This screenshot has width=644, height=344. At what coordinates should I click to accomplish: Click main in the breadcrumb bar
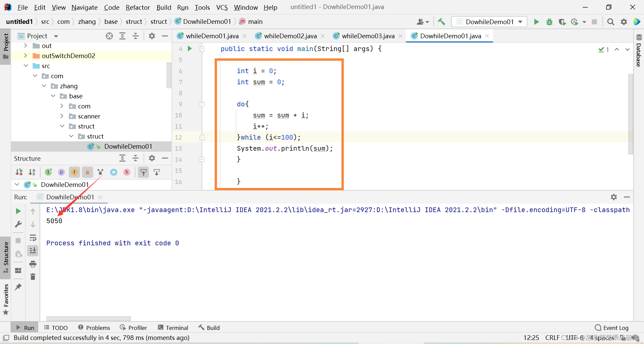[x=255, y=21]
